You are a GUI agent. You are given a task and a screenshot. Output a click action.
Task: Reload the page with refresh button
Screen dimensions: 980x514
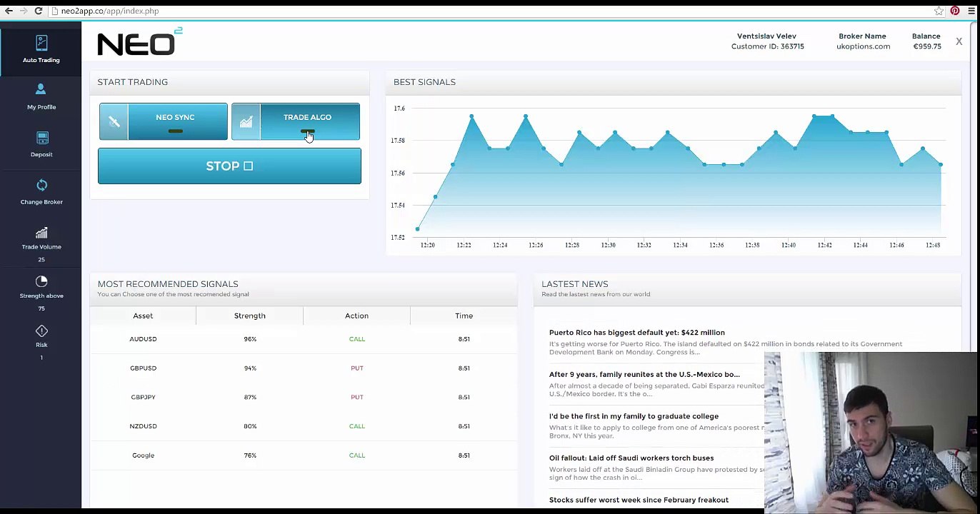point(39,11)
